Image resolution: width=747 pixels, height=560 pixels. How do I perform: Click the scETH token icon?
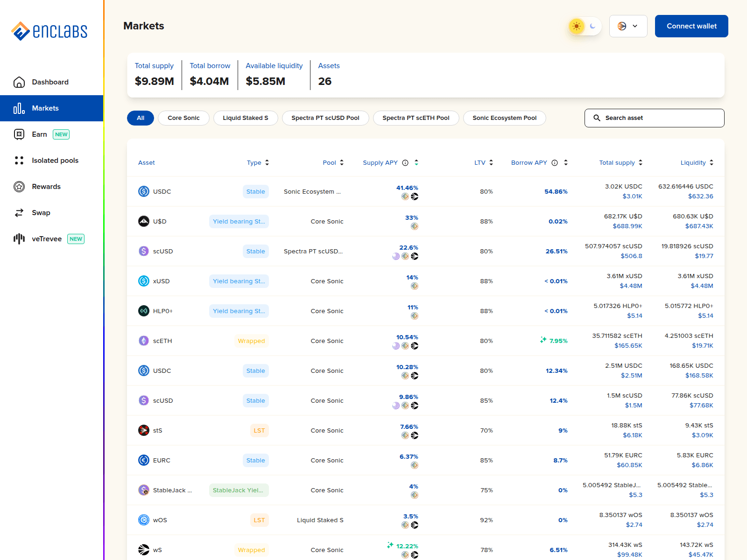144,341
